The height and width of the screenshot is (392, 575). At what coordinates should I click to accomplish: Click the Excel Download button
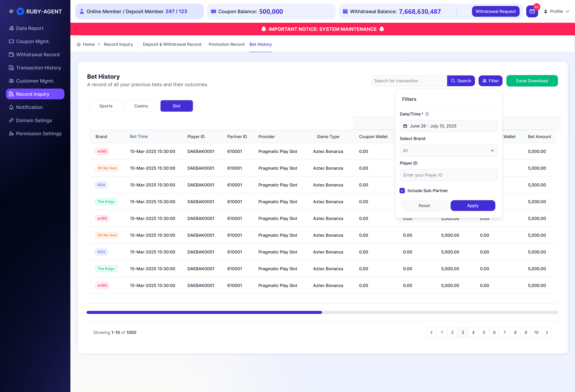[532, 81]
